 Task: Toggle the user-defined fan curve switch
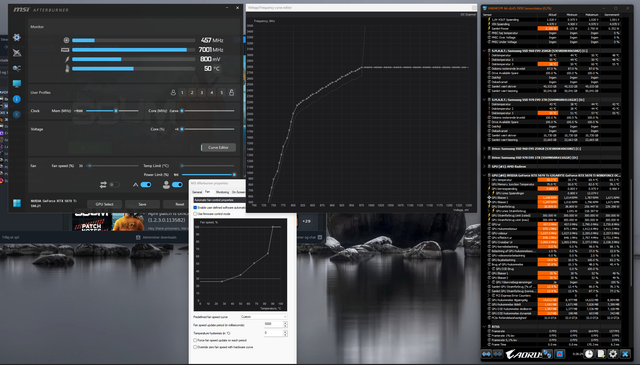177,185
